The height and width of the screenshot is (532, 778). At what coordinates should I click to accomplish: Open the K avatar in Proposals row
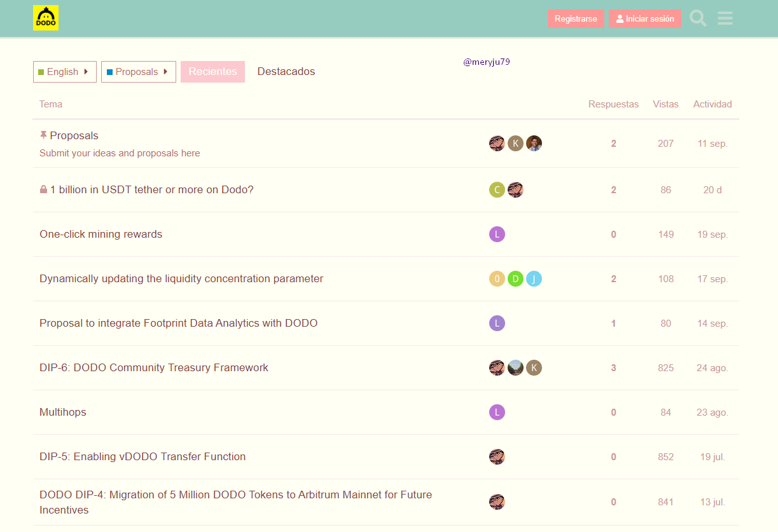pos(515,143)
